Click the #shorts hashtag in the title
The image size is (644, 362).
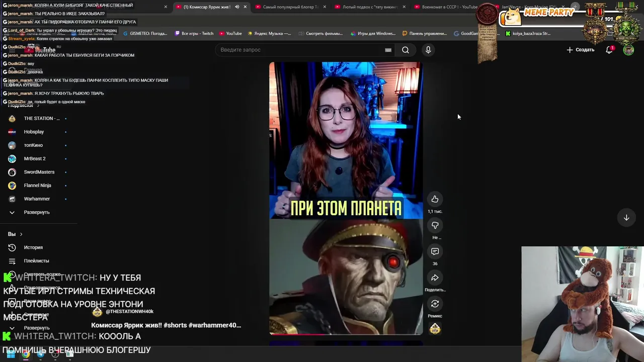tap(175, 325)
